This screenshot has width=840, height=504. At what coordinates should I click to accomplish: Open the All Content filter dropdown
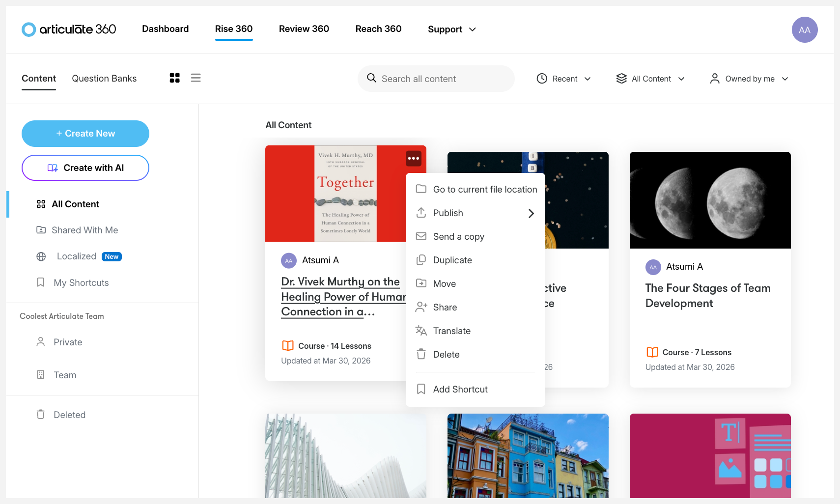[650, 79]
